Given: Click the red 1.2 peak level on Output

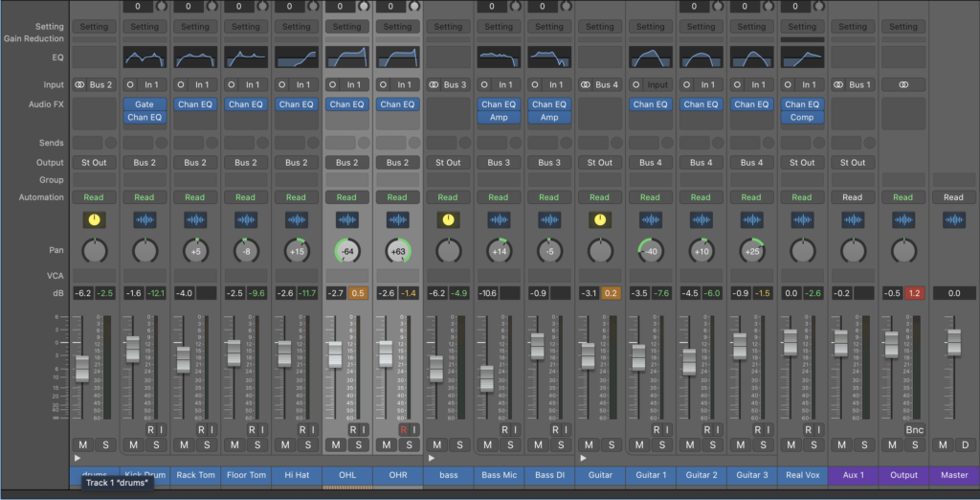Looking at the screenshot, I should point(914,293).
